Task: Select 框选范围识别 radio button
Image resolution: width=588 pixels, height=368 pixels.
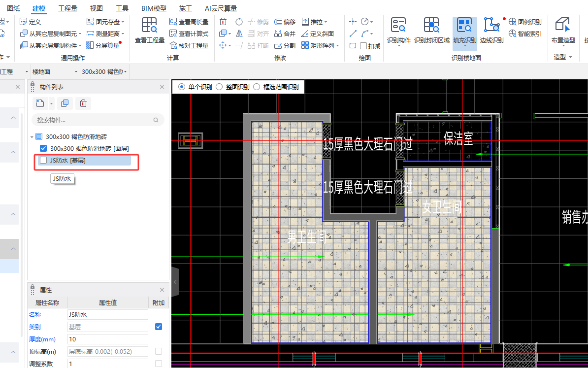Action: (x=257, y=87)
